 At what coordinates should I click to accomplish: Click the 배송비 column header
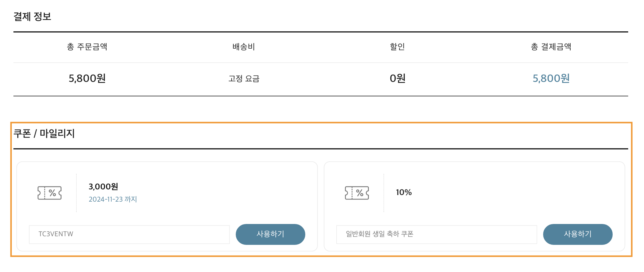pyautogui.click(x=244, y=47)
